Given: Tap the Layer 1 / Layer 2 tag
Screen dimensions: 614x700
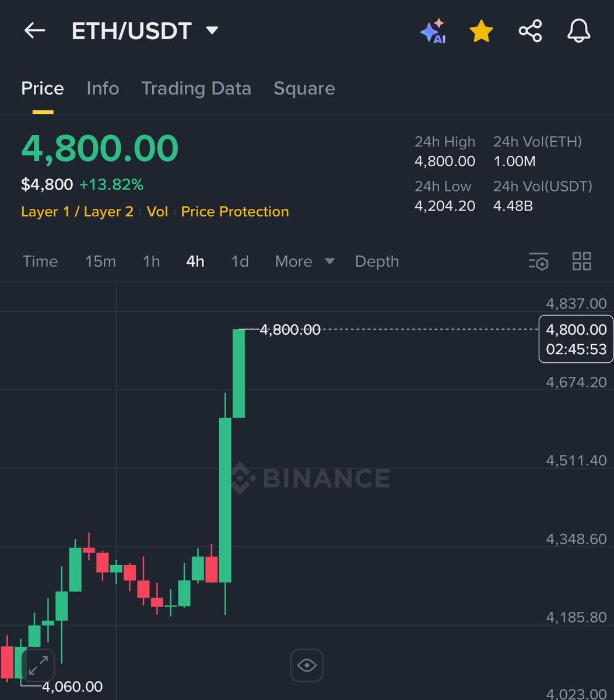Looking at the screenshot, I should tap(77, 212).
